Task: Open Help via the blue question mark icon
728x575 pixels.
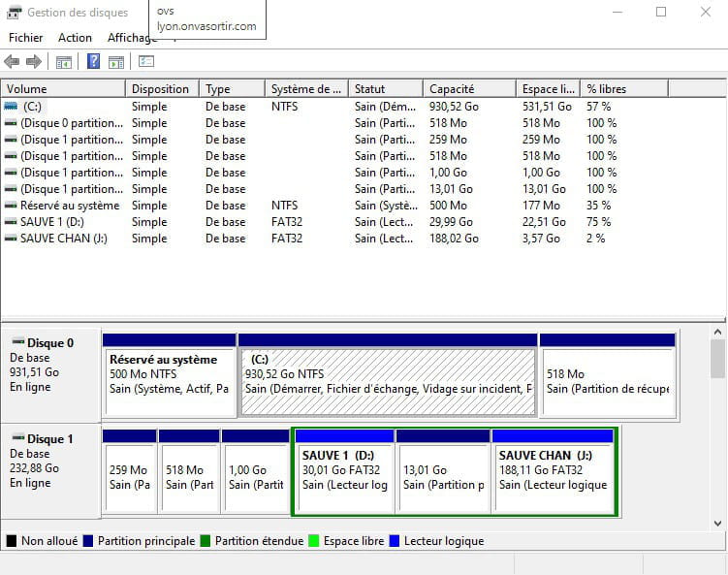Action: (94, 62)
